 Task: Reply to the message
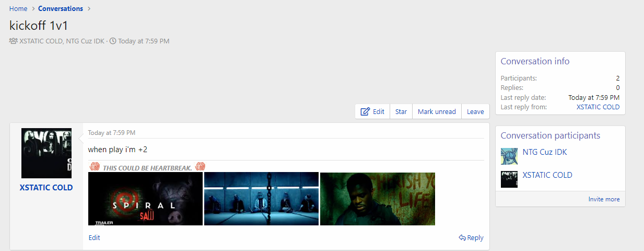[471, 237]
